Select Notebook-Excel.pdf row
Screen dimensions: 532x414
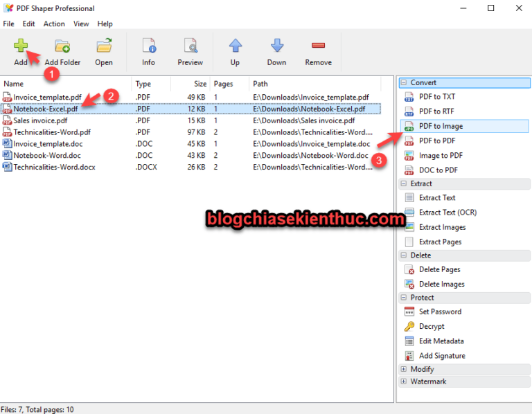tap(190, 109)
